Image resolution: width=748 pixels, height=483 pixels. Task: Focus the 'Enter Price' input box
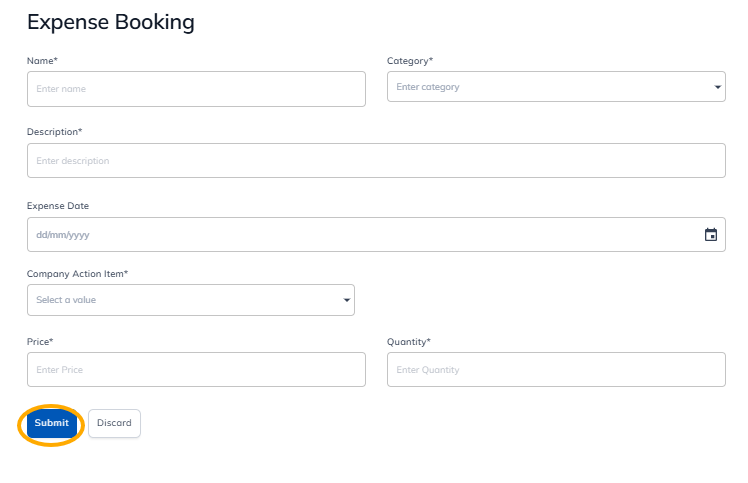196,370
